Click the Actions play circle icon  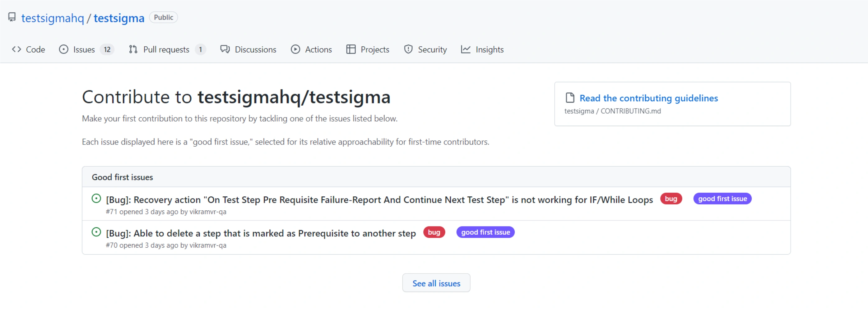pyautogui.click(x=295, y=49)
